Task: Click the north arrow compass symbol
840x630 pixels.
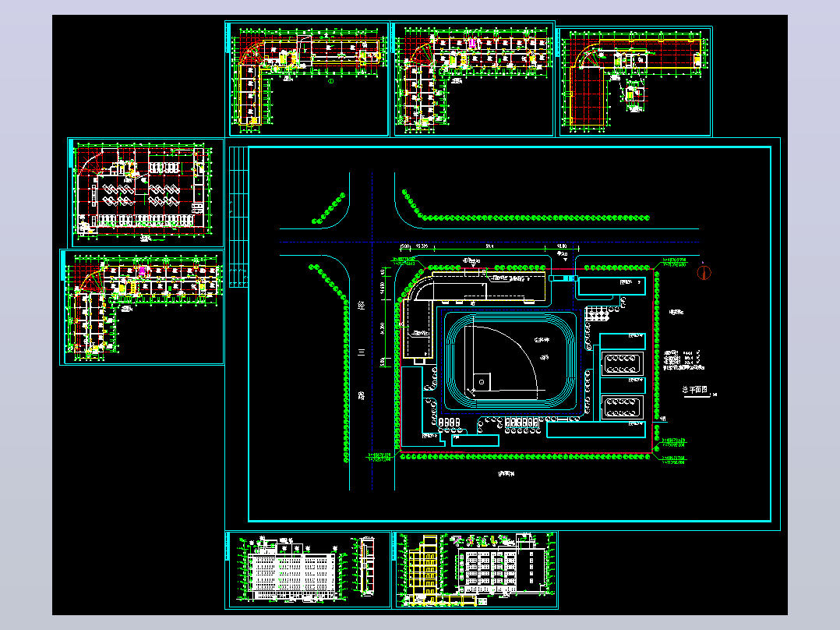Action: click(x=704, y=272)
